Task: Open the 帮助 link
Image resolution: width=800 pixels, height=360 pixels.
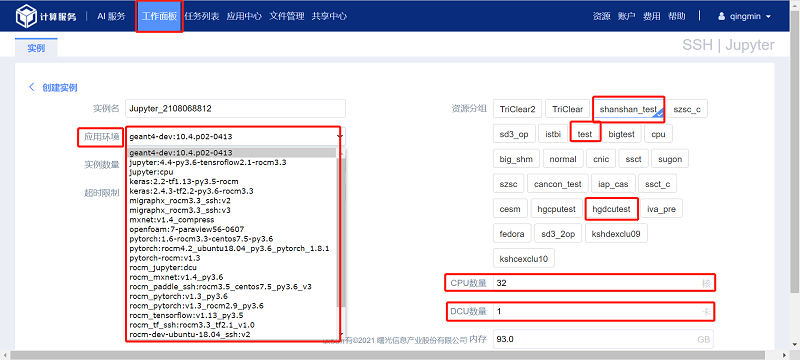Action: click(677, 16)
